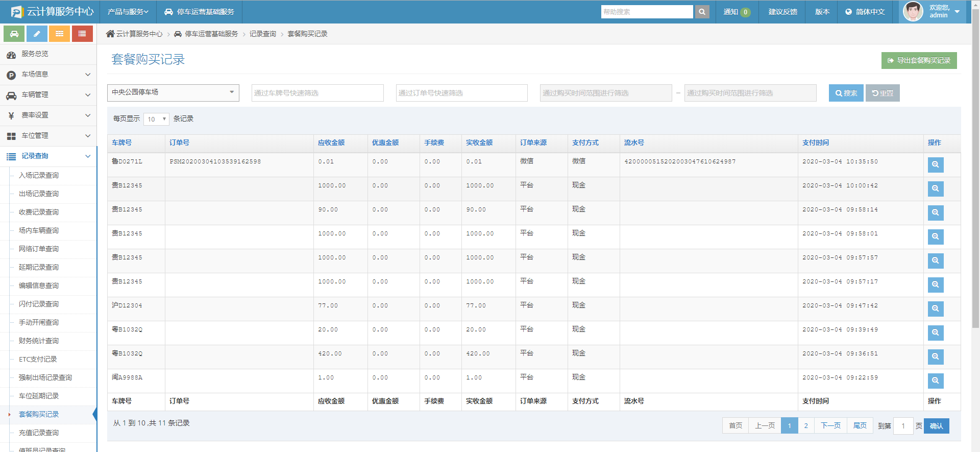980x452 pixels.
Task: Open the 产品与服务 top menu
Action: tap(128, 12)
